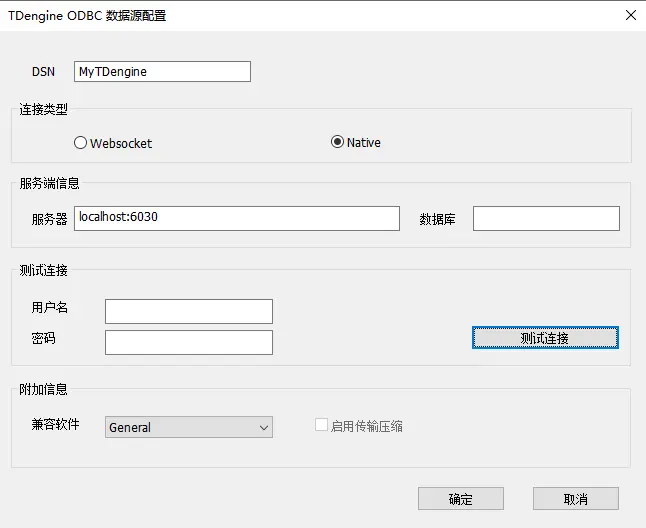
Task: Click the 数据库 database input field
Action: [x=546, y=218]
